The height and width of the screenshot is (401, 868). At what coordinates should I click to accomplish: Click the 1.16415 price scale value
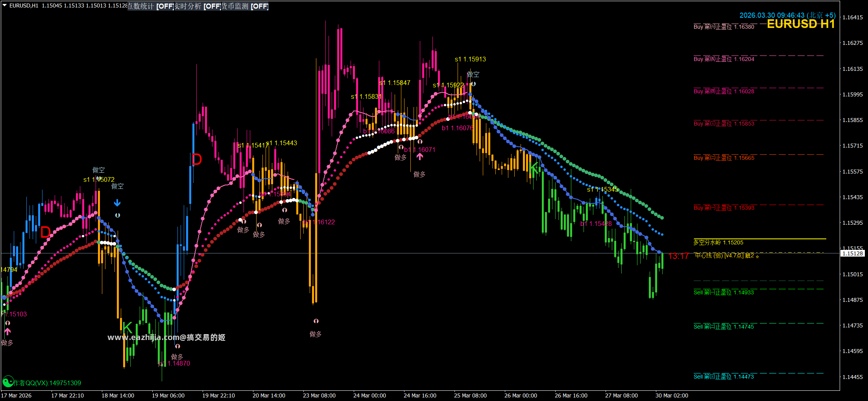tap(852, 17)
